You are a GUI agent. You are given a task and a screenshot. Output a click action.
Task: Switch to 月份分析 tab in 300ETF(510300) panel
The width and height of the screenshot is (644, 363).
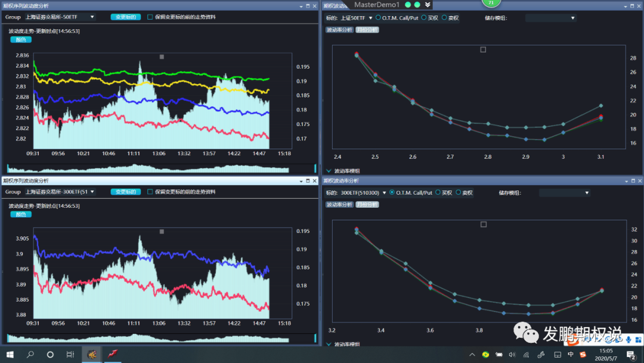click(x=367, y=204)
